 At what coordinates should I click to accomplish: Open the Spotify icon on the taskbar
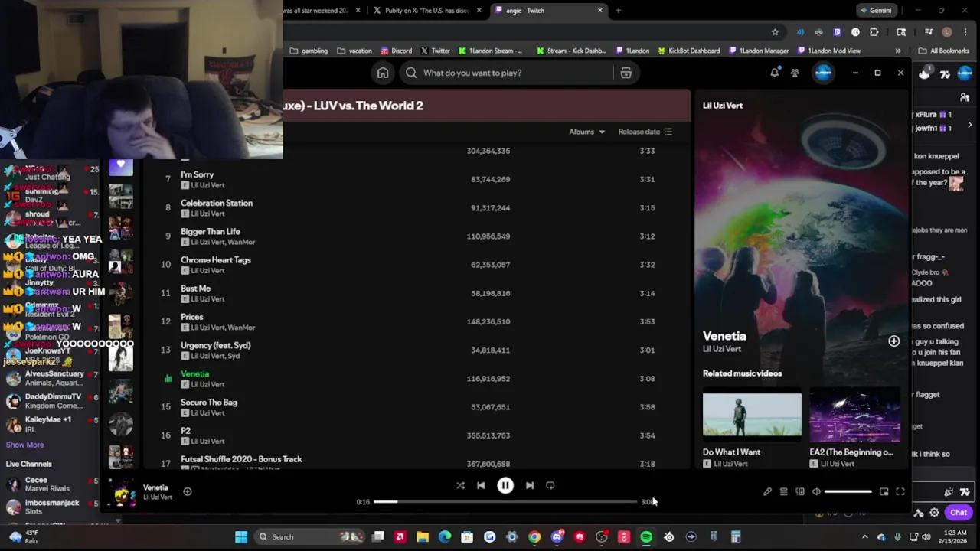pos(646,536)
